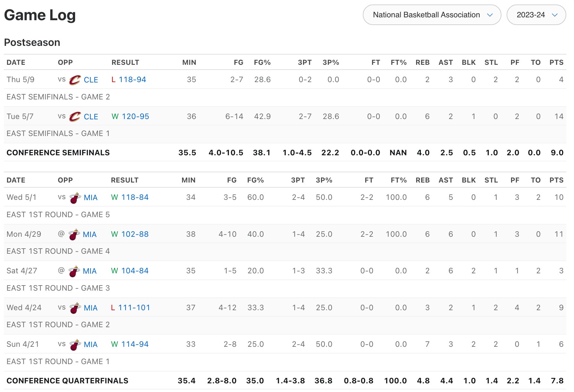Viewport: 574px width, 392px height.
Task: Open the L 111-101 game result
Action: tap(134, 308)
